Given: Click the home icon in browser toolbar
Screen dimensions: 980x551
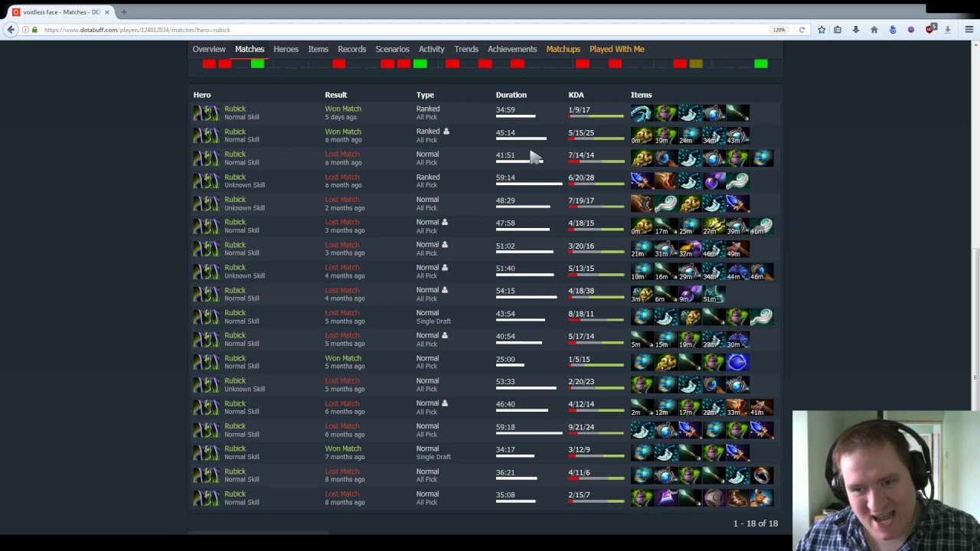Looking at the screenshot, I should [874, 30].
